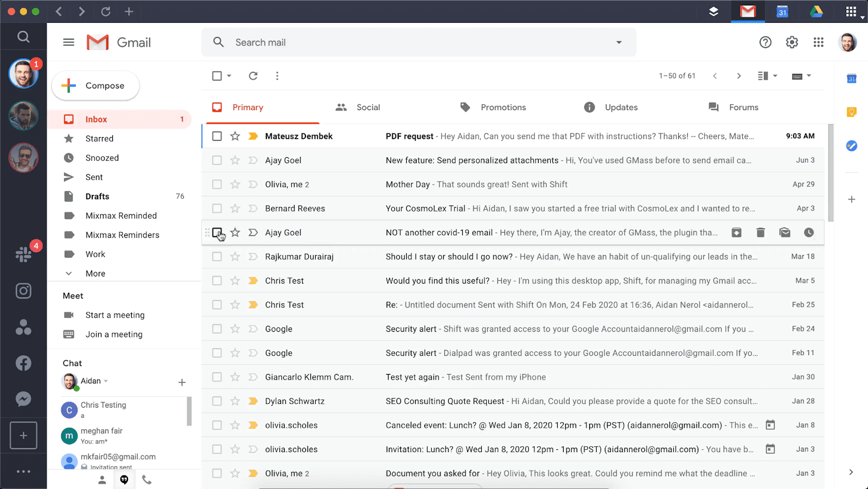Expand search options with the search dropdown arrow
The image size is (868, 489).
coord(618,42)
